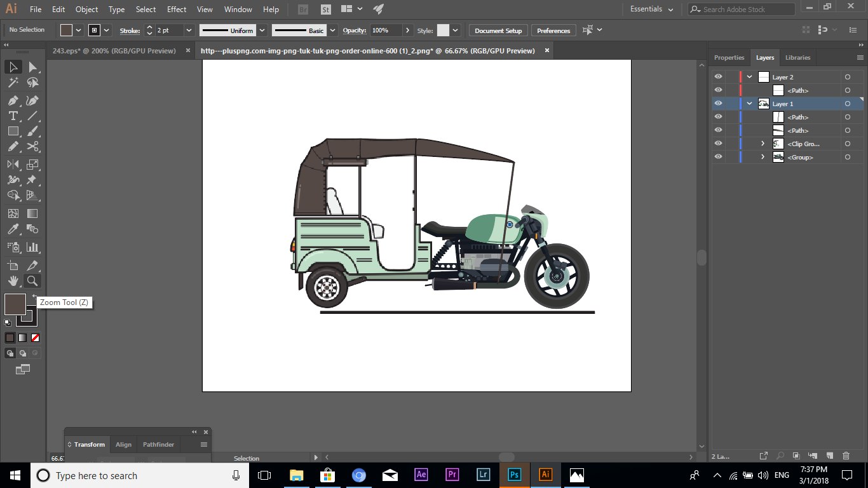Screen dimensions: 868x488
Task: Activate the Type tool
Action: pyautogui.click(x=13, y=116)
